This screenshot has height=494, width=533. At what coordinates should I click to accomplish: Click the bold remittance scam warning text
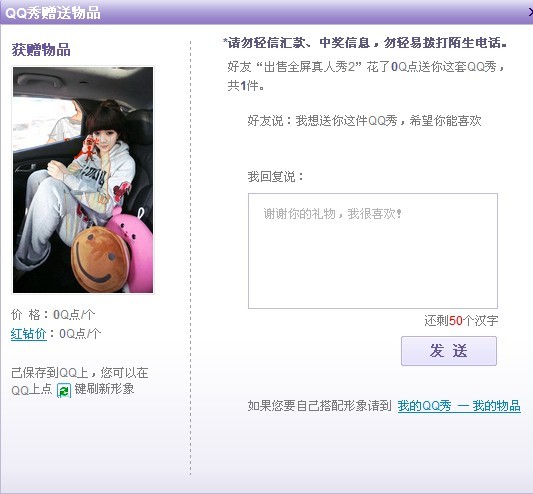coord(365,43)
